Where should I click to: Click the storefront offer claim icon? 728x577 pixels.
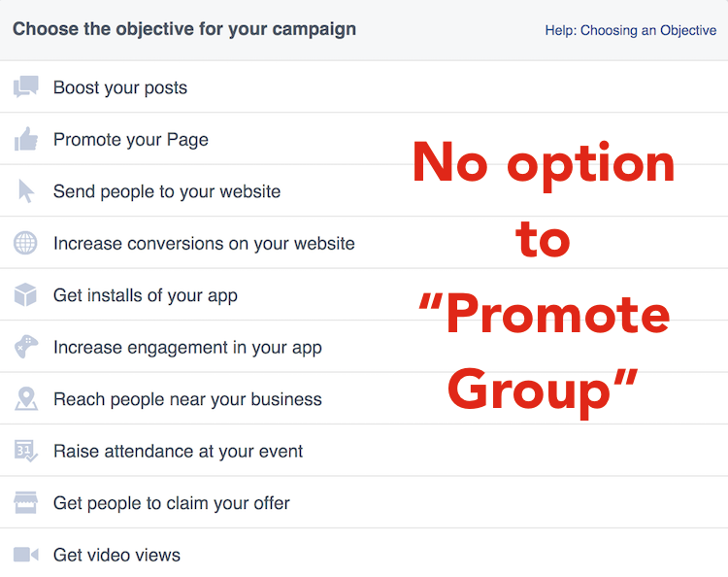(x=25, y=503)
